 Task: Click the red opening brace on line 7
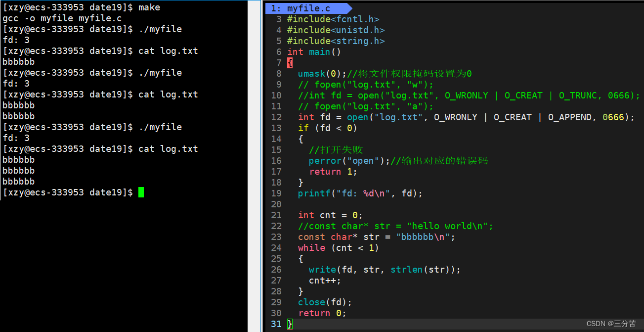pyautogui.click(x=290, y=63)
